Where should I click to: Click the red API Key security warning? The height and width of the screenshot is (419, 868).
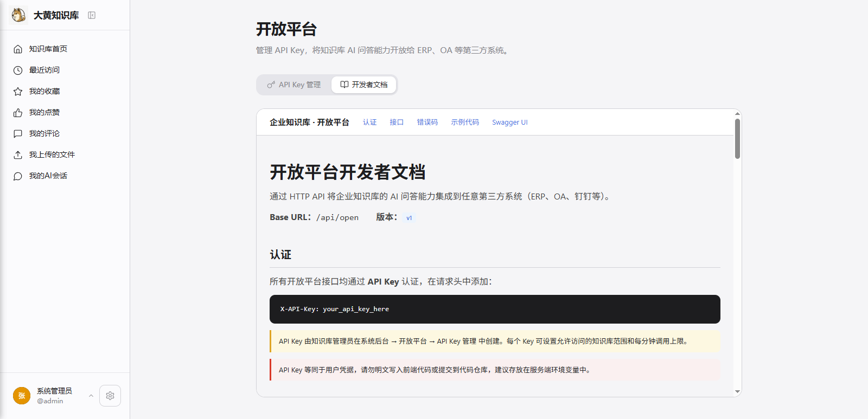[495, 370]
